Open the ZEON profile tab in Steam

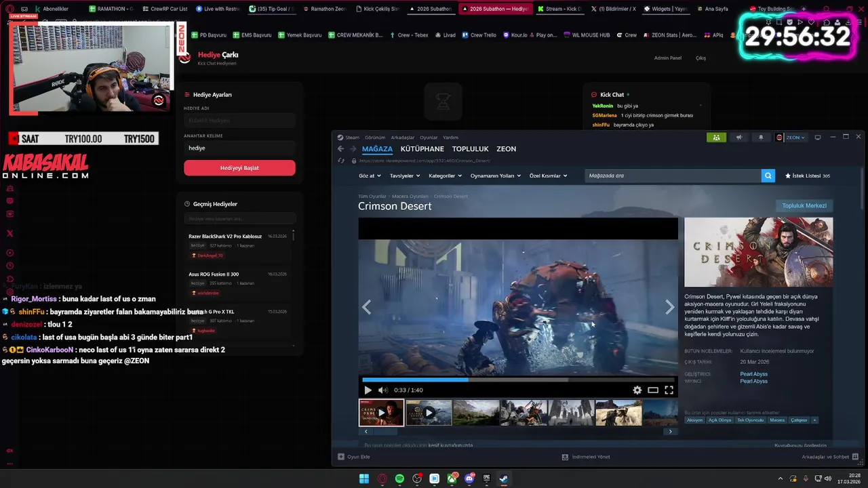(x=506, y=149)
